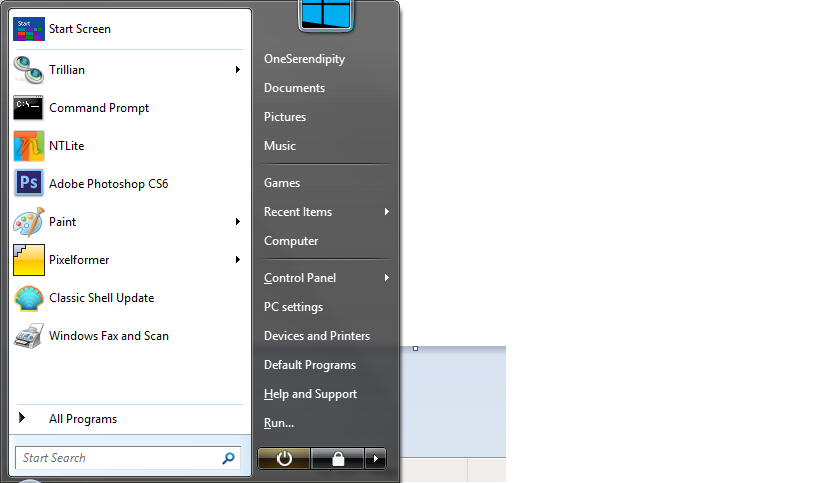This screenshot has height=483, width=819.
Task: Click the Classic Shell Update label
Action: [x=102, y=298]
